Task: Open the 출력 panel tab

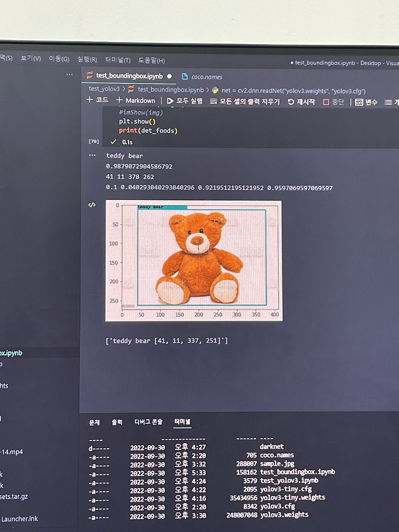Action: pos(117,422)
